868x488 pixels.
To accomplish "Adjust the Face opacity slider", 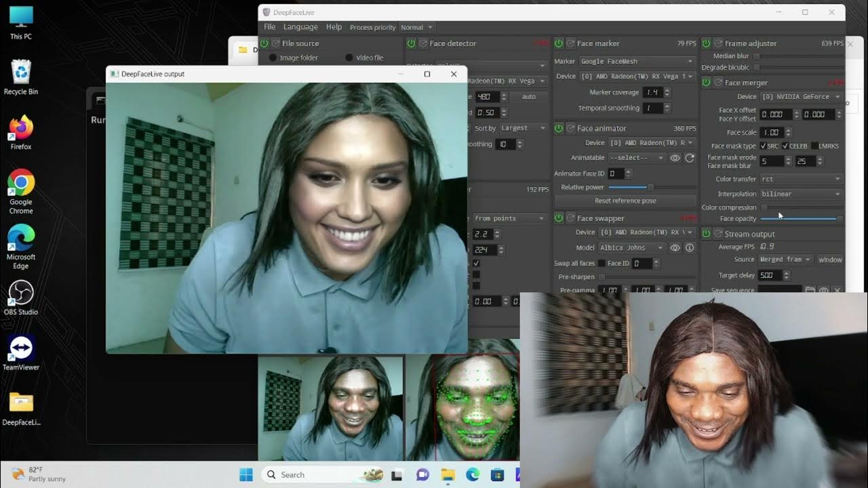I will coord(801,219).
